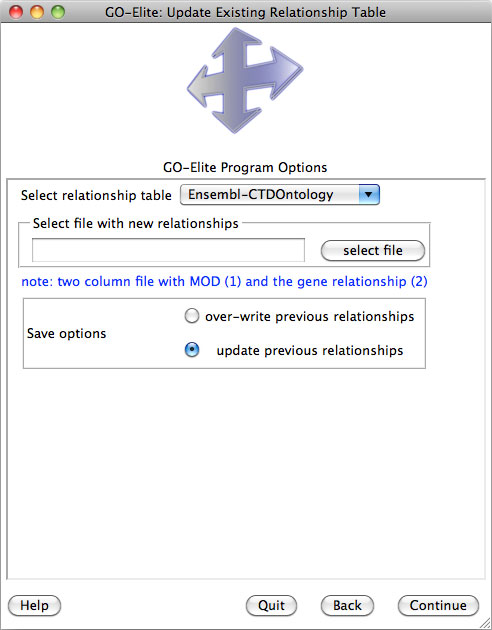The height and width of the screenshot is (630, 492).
Task: Select the update previous relationships radio button
Action: coord(192,350)
